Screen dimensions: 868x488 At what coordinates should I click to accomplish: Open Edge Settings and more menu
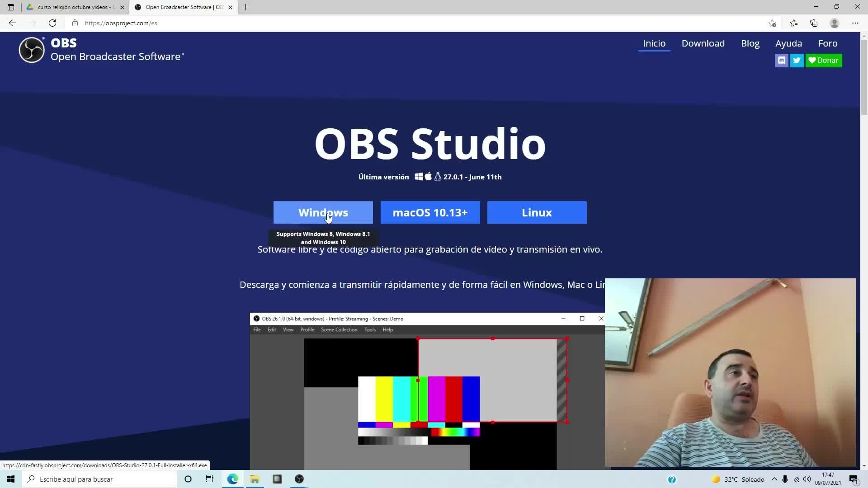coord(855,23)
